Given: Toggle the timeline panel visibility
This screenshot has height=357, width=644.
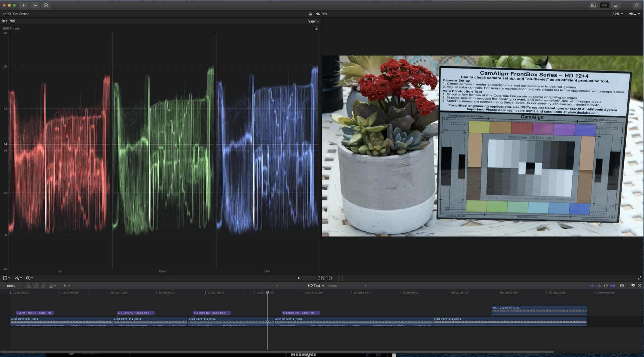Looking at the screenshot, I should 605,5.
